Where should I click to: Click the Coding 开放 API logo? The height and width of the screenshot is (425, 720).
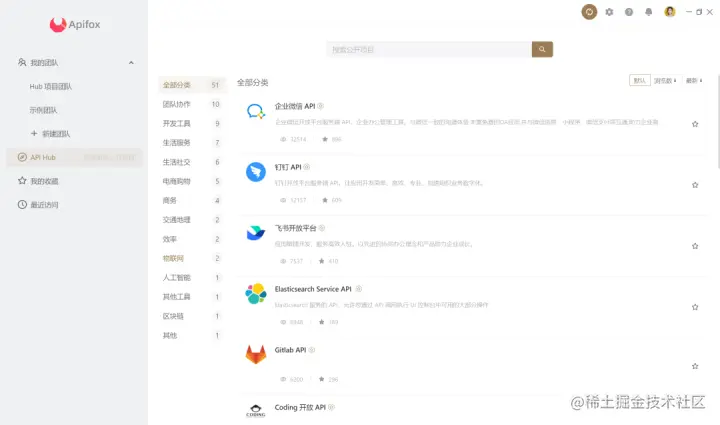point(256,410)
